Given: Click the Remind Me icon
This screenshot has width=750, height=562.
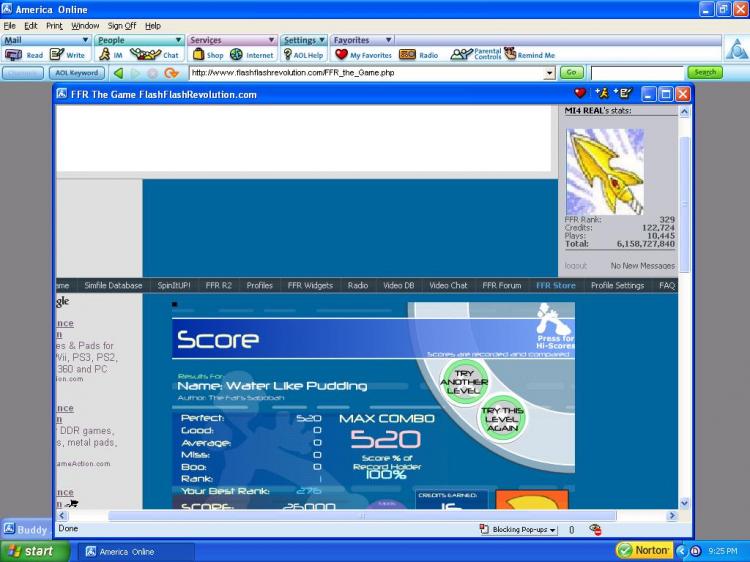Looking at the screenshot, I should click(510, 54).
